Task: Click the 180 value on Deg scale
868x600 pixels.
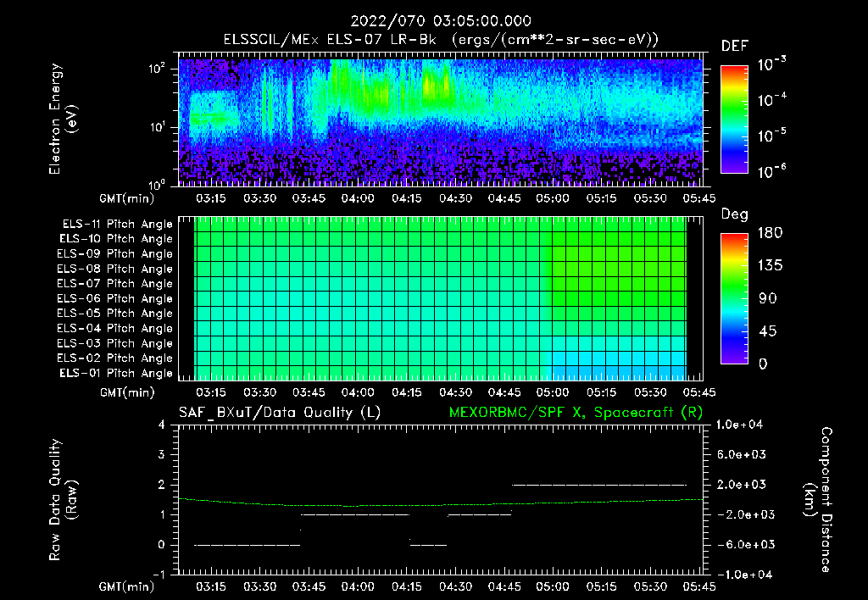Action: 770,233
